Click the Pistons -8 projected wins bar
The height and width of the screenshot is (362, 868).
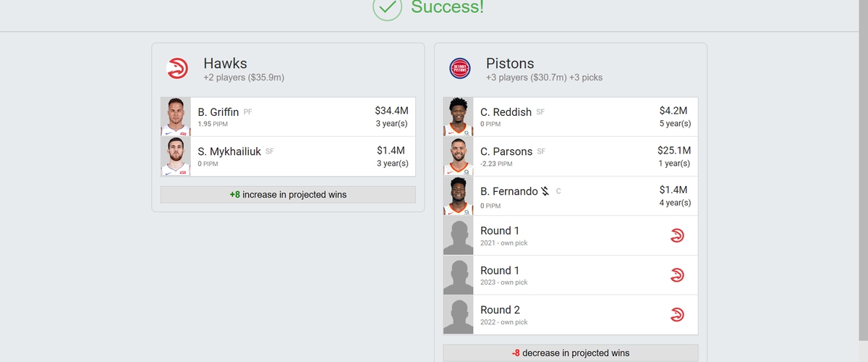pyautogui.click(x=571, y=353)
